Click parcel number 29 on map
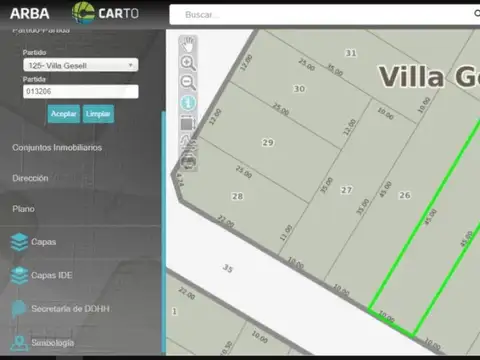Screen dimensions: 480x360 pos(268,142)
